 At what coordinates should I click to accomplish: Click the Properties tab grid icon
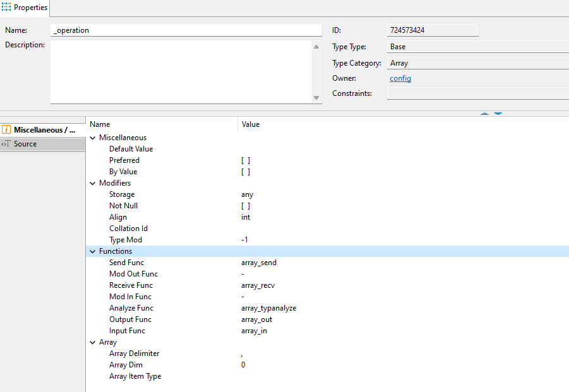6,8
